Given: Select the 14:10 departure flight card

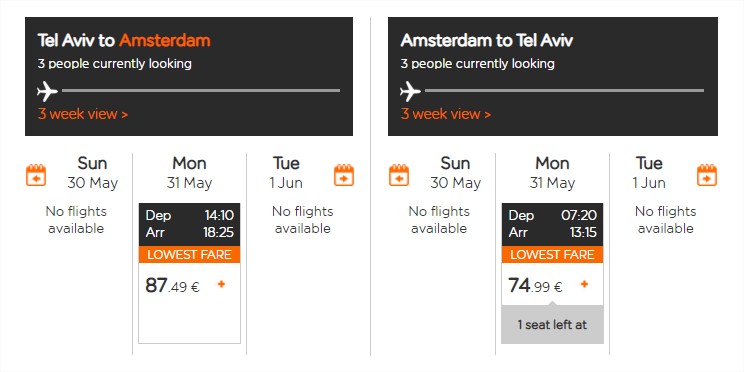Looking at the screenshot, I should tap(189, 273).
